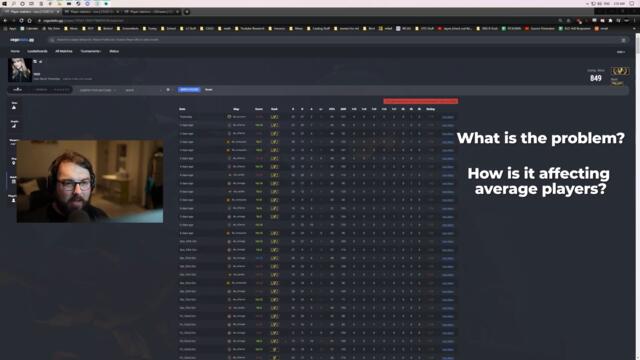Click the calendar icon in the filter bar

pos(168,90)
